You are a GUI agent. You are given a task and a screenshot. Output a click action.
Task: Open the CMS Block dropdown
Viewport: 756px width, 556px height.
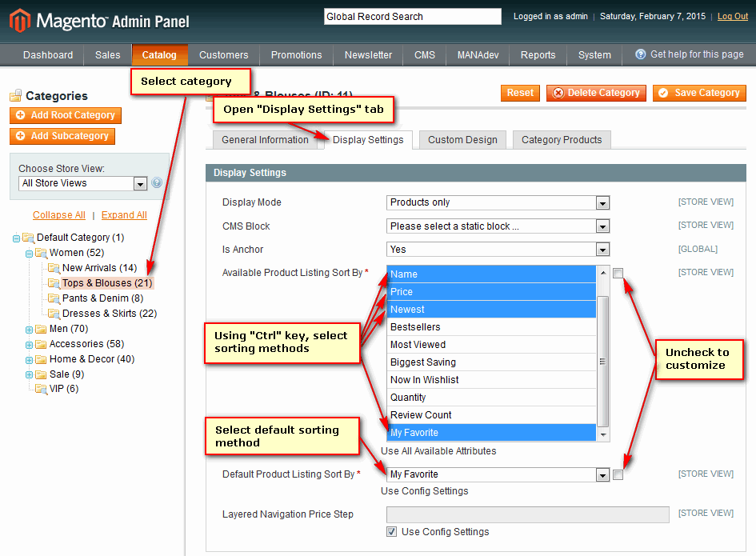pos(498,226)
